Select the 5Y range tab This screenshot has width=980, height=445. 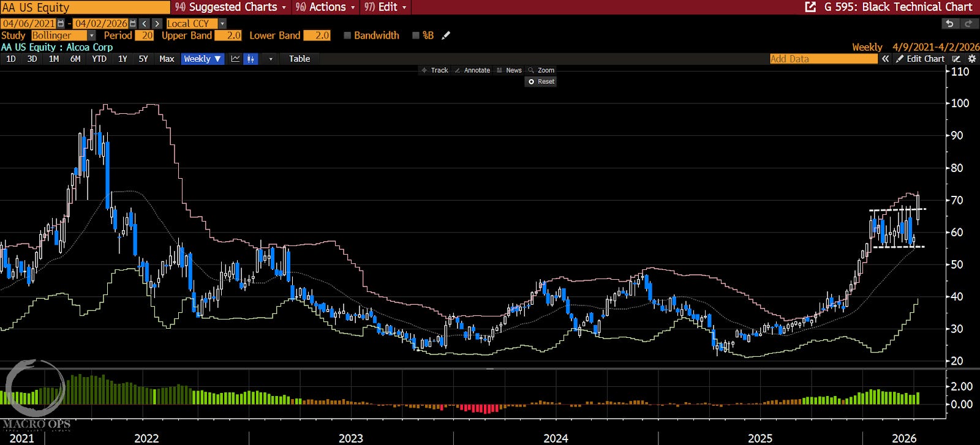coord(143,59)
